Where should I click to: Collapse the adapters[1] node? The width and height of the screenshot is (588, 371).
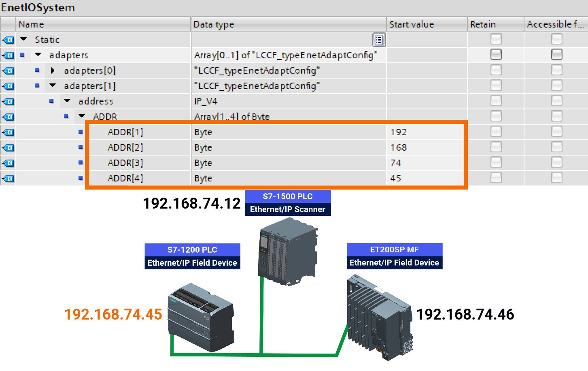(x=53, y=85)
